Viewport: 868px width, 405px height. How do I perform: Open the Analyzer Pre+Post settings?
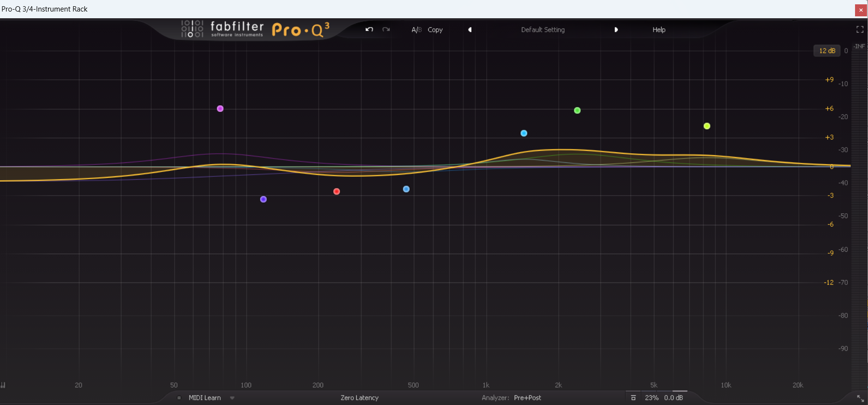tap(527, 398)
